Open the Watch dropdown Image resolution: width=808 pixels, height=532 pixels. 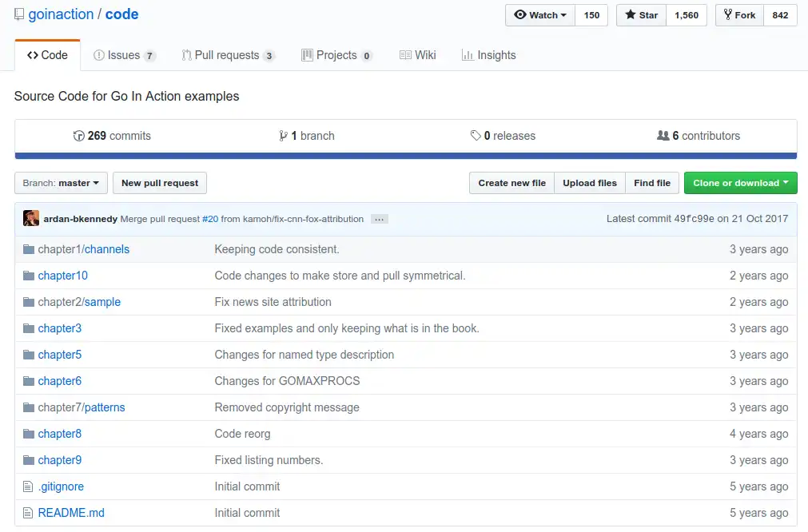click(540, 15)
